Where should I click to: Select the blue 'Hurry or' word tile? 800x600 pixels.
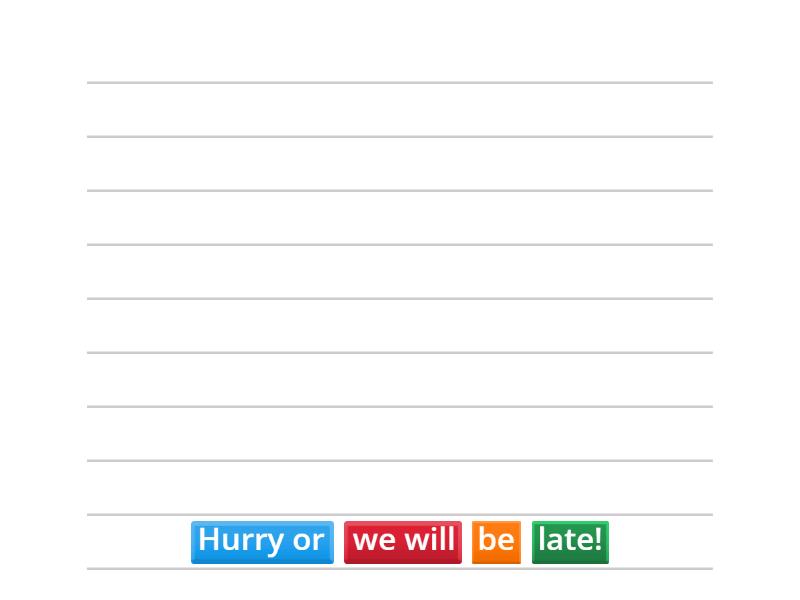coord(262,541)
